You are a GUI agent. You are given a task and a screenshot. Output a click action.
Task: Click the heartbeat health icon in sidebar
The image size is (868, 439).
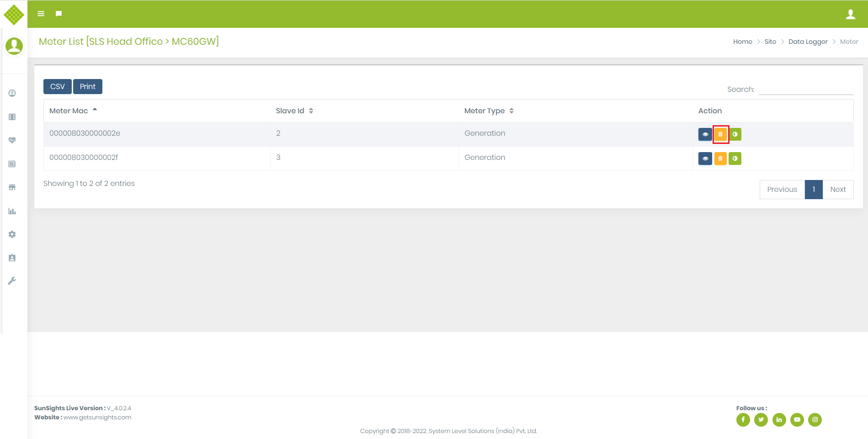pyautogui.click(x=12, y=140)
